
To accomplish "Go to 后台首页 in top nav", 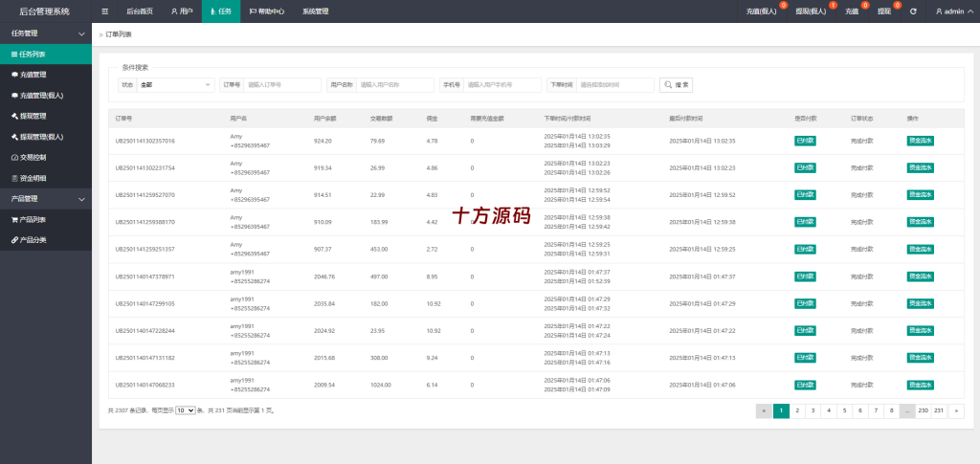I will click(139, 11).
